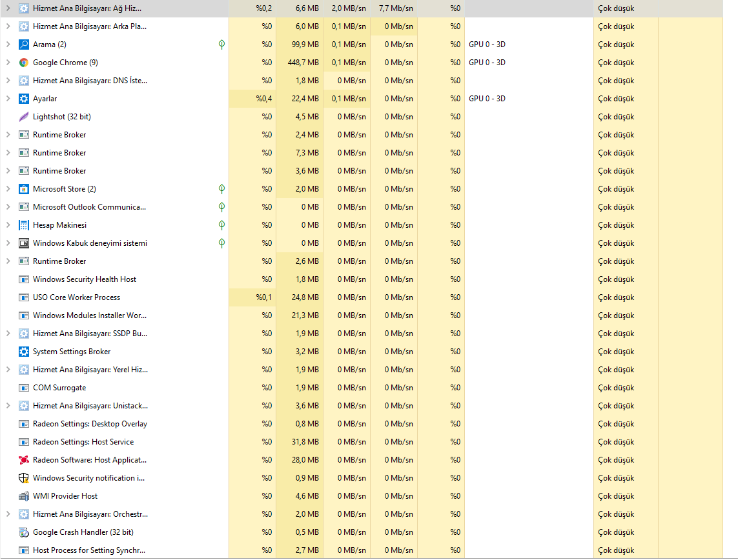The height and width of the screenshot is (560, 738).
Task: Click the 448,7 MB memory value of Chrome
Action: click(x=303, y=63)
